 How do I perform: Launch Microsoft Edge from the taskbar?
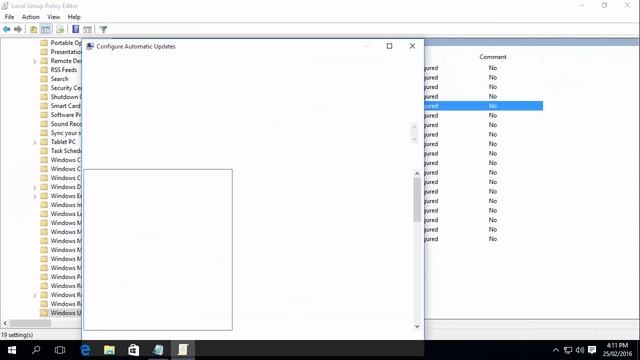(85, 350)
